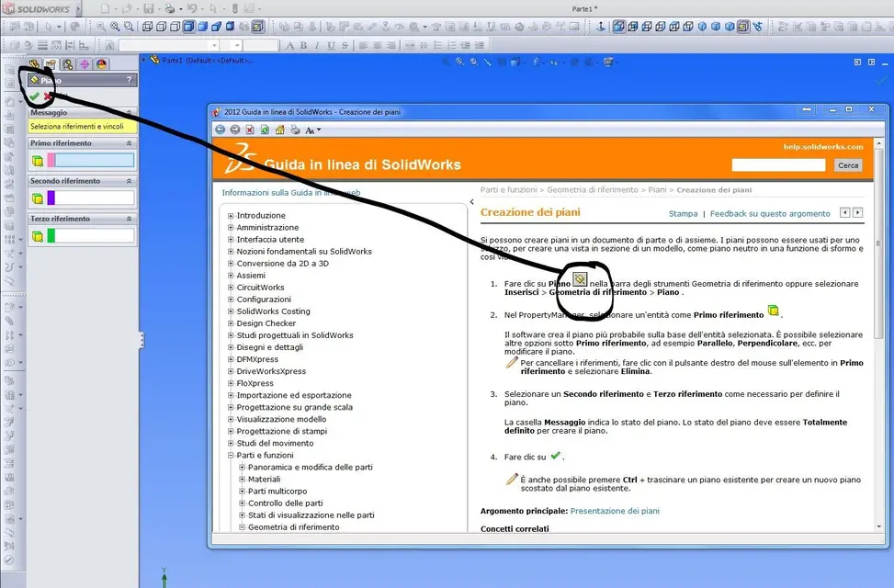894x588 pixels.
Task: Go to previous help topic arrow
Action: [845, 213]
